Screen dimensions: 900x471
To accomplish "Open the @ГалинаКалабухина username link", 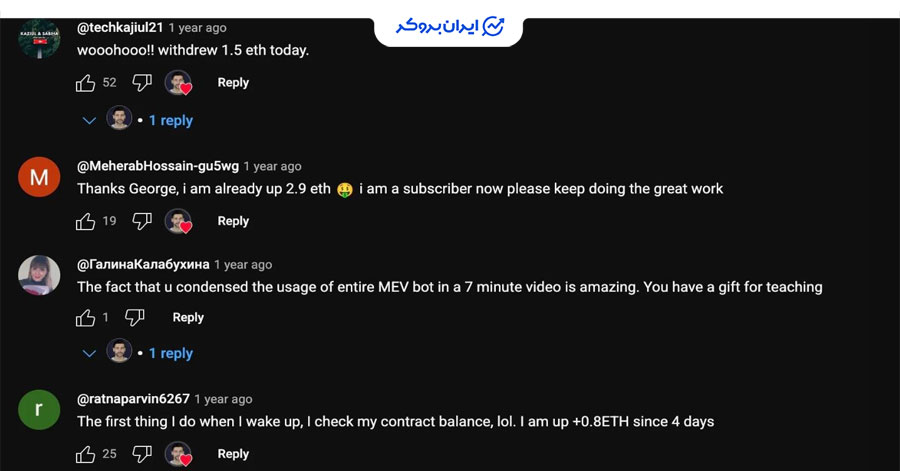I will click(x=143, y=264).
